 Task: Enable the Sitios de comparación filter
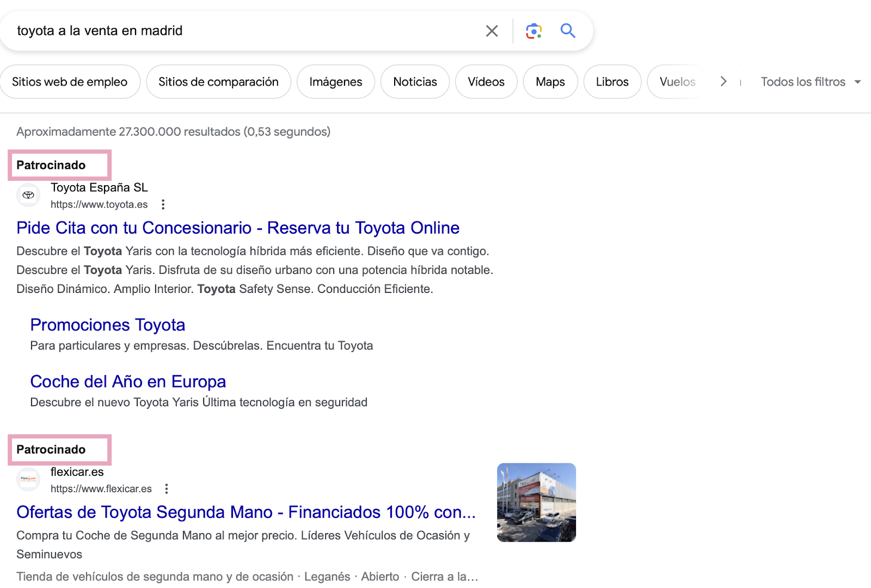tap(218, 82)
